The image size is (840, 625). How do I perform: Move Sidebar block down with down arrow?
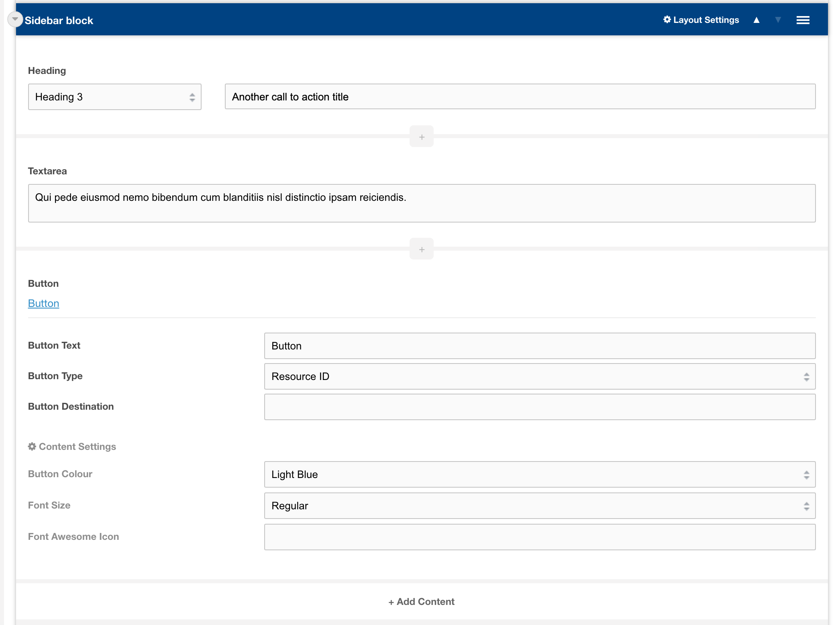click(x=778, y=20)
